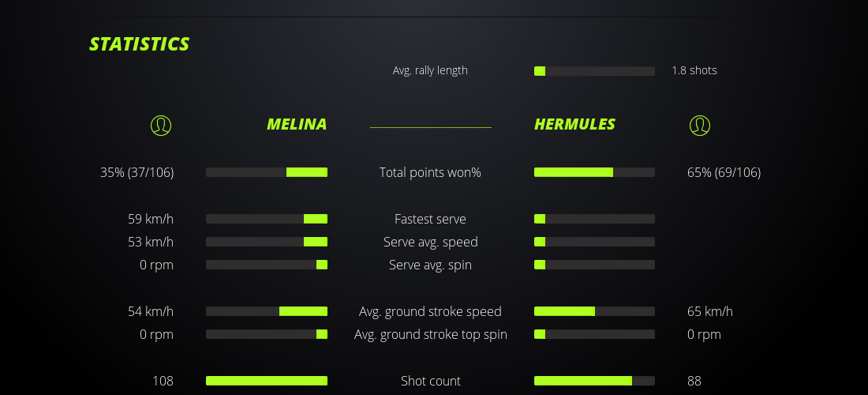Click the Serve avg. spin label

(430, 265)
